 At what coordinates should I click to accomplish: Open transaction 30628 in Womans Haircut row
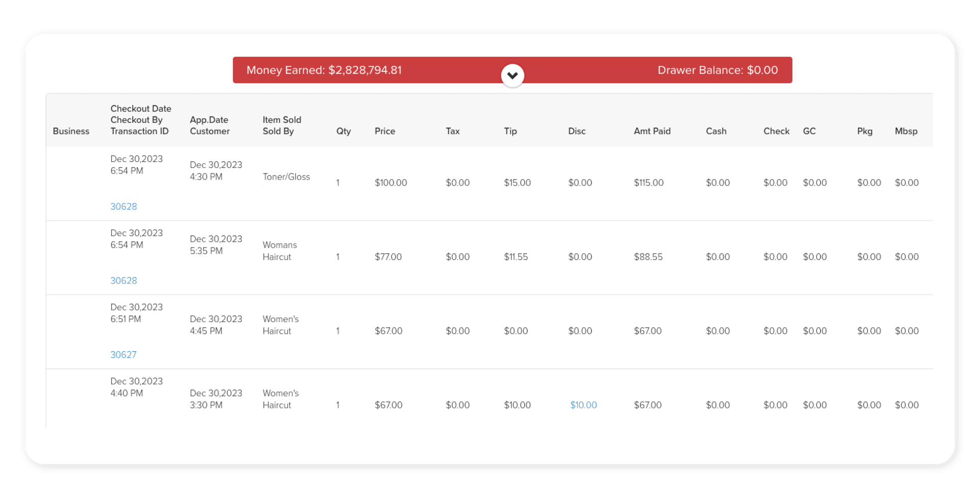pyautogui.click(x=124, y=281)
